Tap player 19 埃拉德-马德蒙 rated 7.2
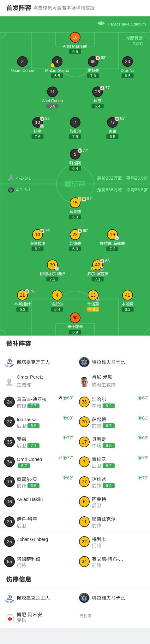150x644 pixels. (x=112, y=235)
